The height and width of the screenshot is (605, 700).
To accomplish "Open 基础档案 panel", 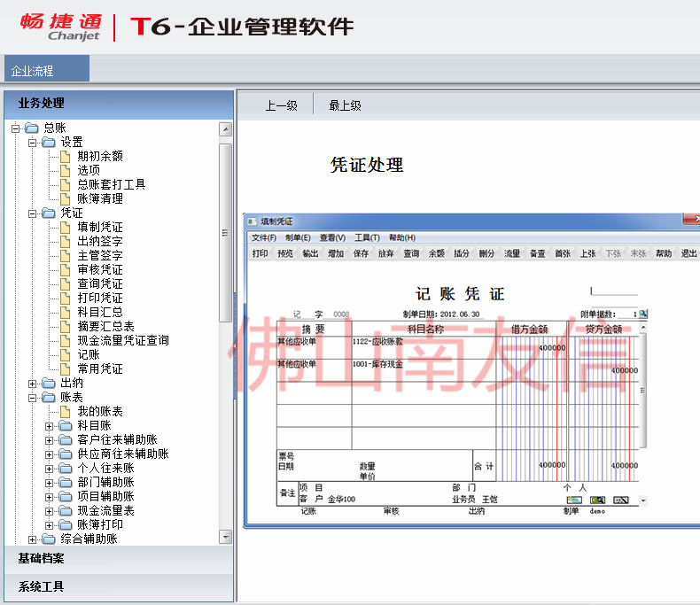I will point(119,559).
